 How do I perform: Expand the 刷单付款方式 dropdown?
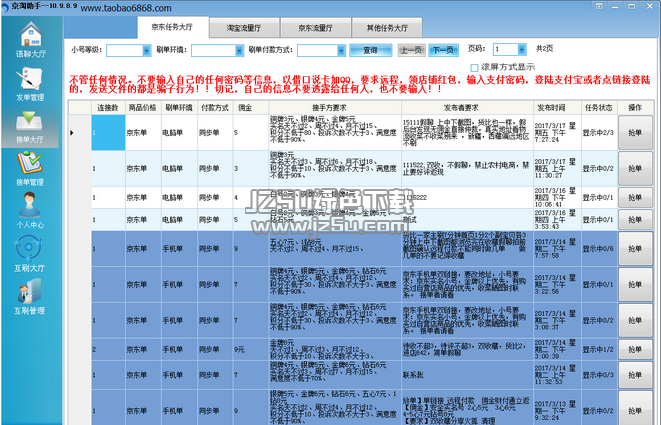point(341,51)
